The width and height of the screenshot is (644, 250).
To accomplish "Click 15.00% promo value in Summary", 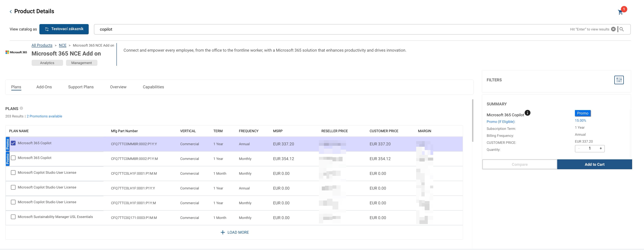I will [x=580, y=121].
